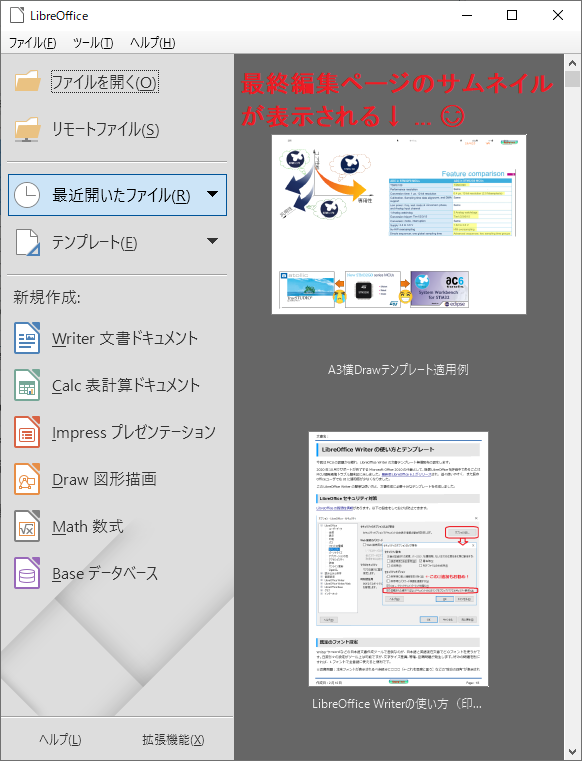The height and width of the screenshot is (761, 582).
Task: Click the scrollbar down arrow
Action: [x=572, y=752]
